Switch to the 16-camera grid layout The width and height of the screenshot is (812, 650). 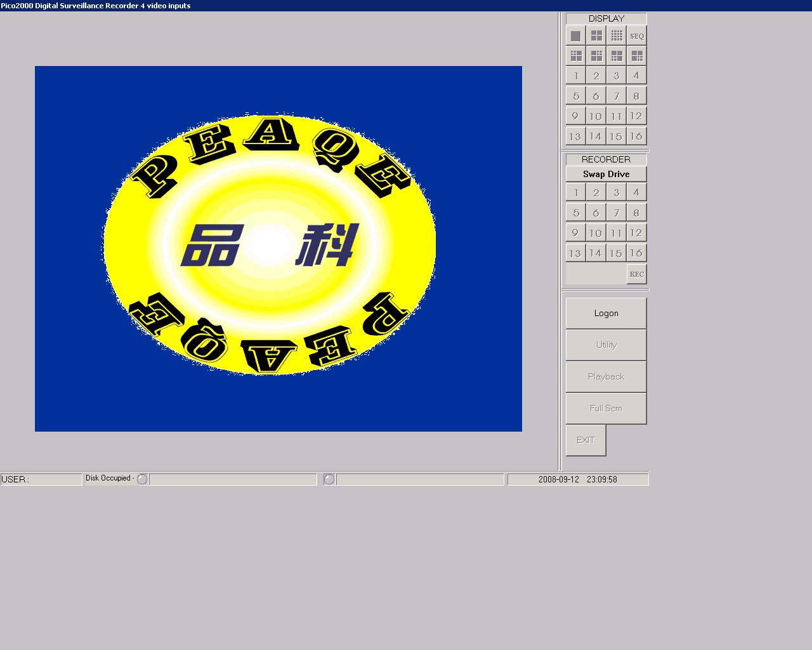pos(616,36)
